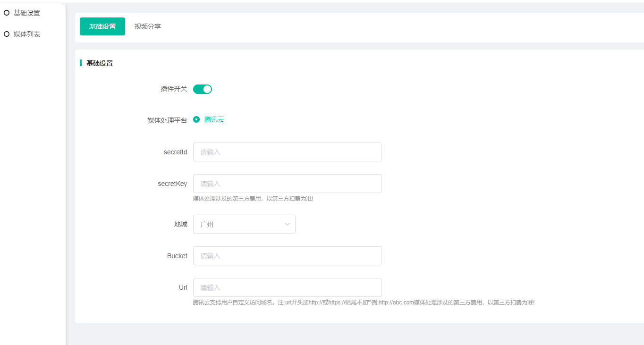Screen dimensions: 644x345
Task: Switch to the 视频分享 tab
Action: click(148, 26)
